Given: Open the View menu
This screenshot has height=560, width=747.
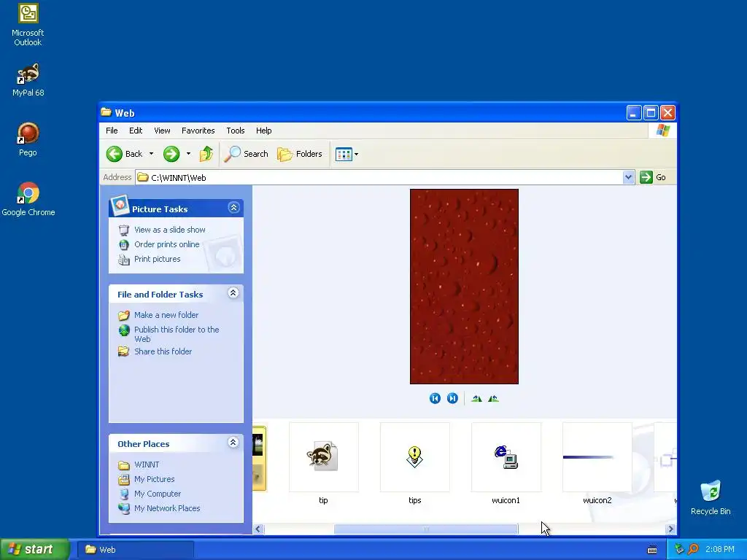Looking at the screenshot, I should [x=162, y=131].
